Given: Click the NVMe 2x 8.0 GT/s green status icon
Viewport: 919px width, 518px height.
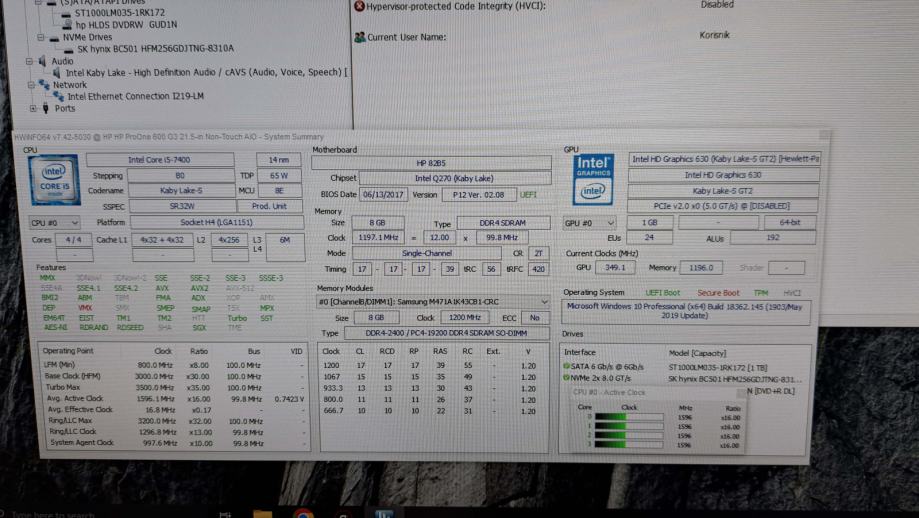Looking at the screenshot, I should click(x=566, y=378).
